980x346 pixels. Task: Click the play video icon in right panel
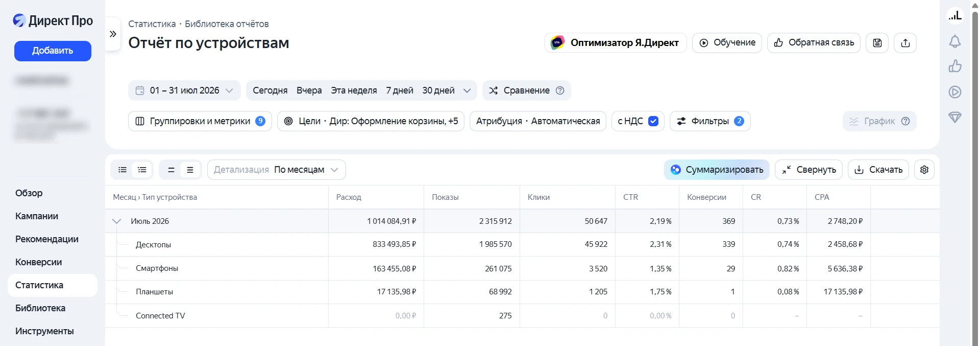click(x=954, y=92)
